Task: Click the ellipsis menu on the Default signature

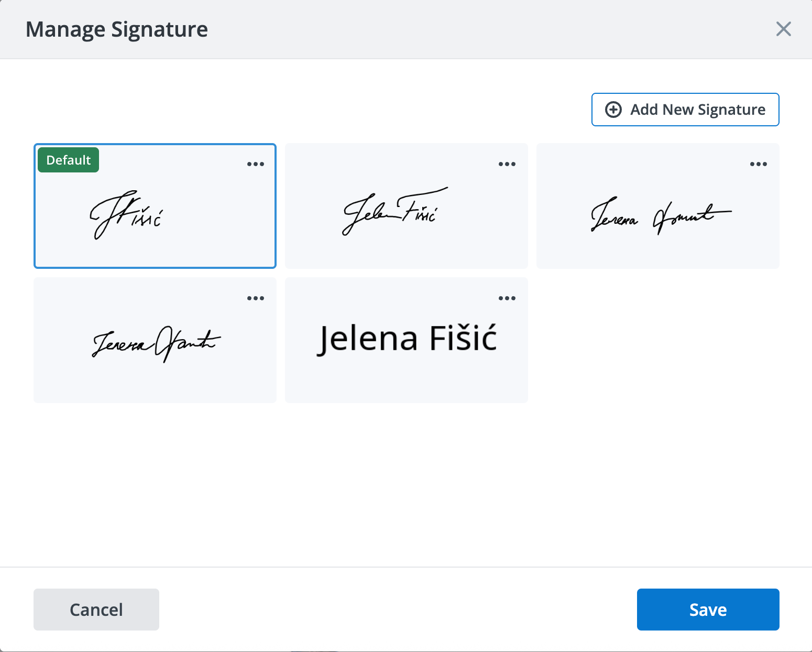Action: point(255,164)
